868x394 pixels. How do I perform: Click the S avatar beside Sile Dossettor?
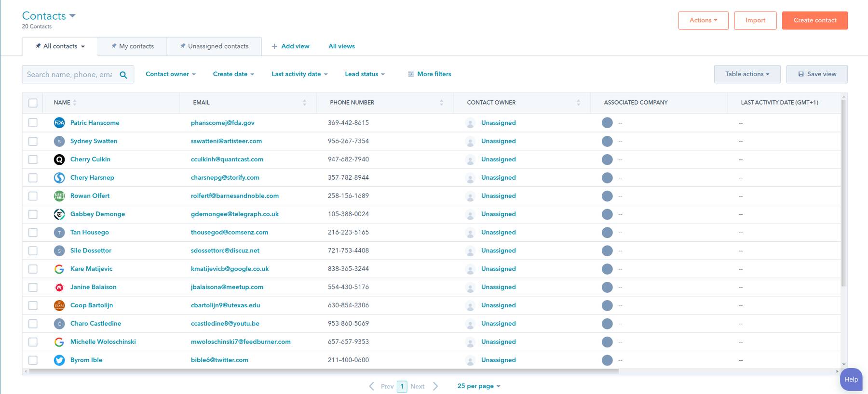(59, 251)
